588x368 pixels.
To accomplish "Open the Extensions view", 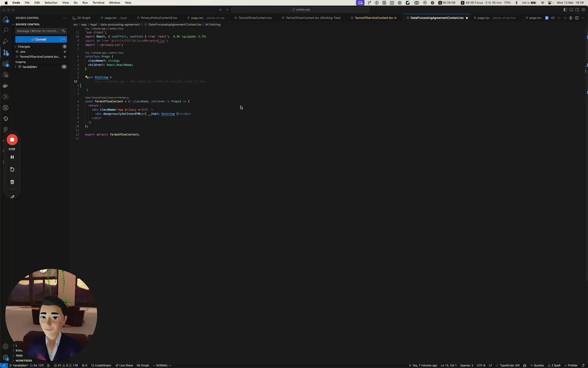I will point(6,64).
